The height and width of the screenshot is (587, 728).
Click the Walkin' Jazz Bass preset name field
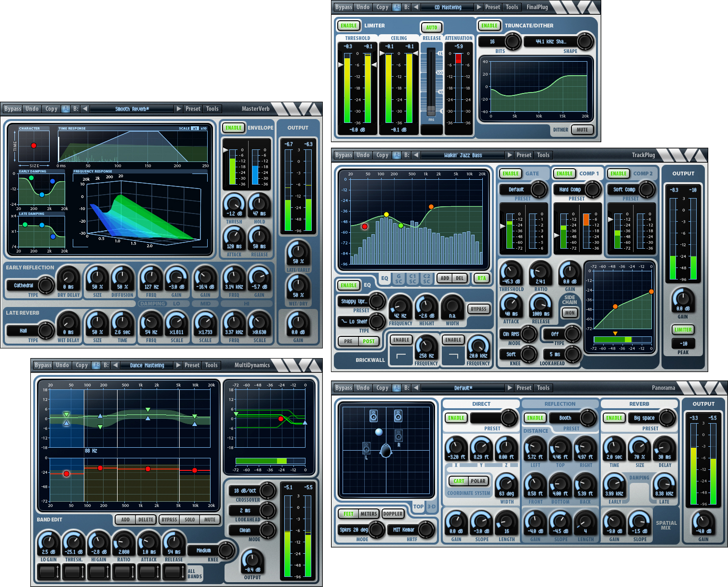(x=463, y=155)
